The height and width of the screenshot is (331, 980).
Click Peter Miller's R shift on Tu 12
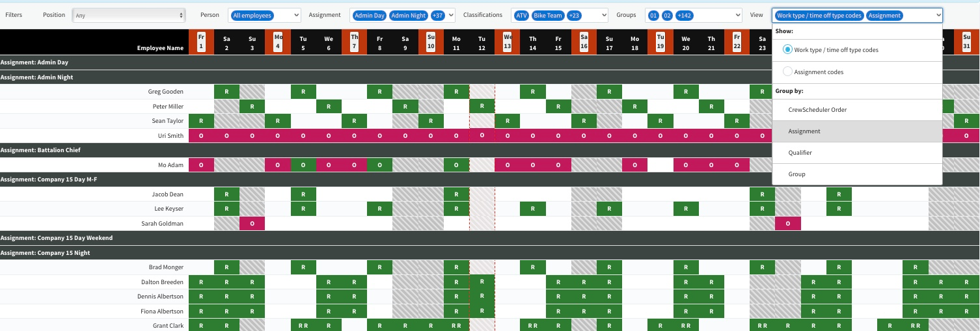click(x=482, y=106)
